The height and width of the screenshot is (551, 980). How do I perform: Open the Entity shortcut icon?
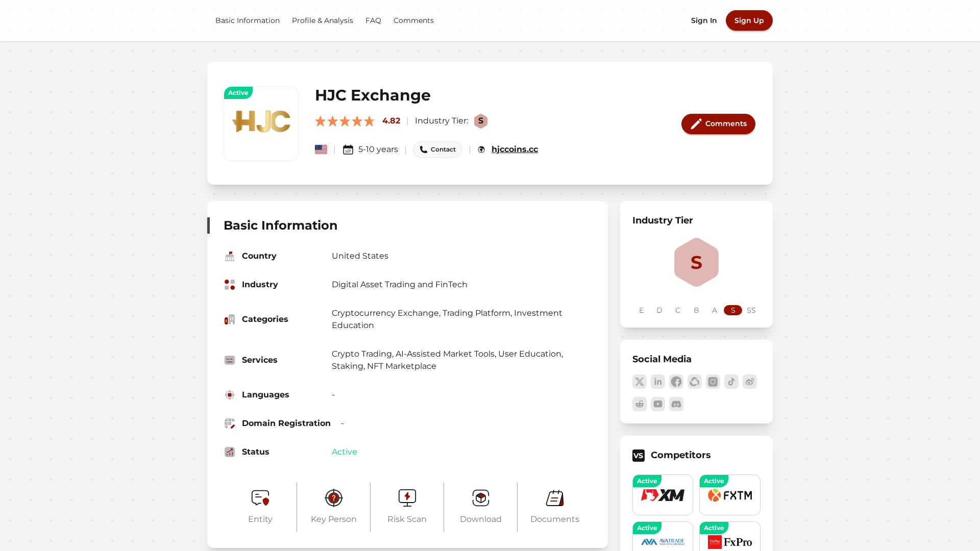point(260,498)
